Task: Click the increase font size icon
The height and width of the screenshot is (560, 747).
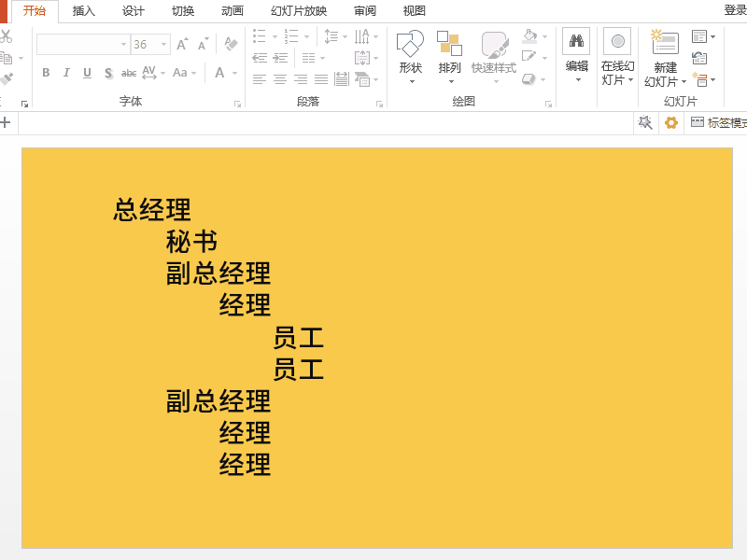Action: click(182, 44)
